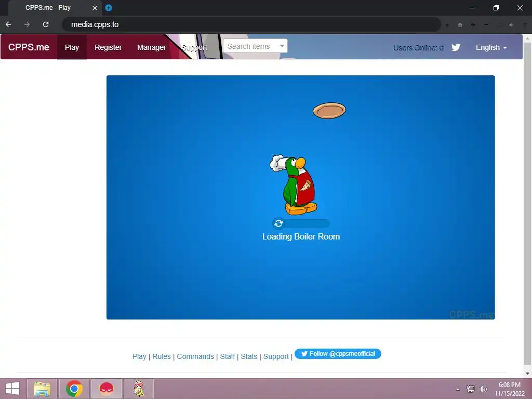
Task: Click the scrollbar down arrow
Action: coord(527,374)
